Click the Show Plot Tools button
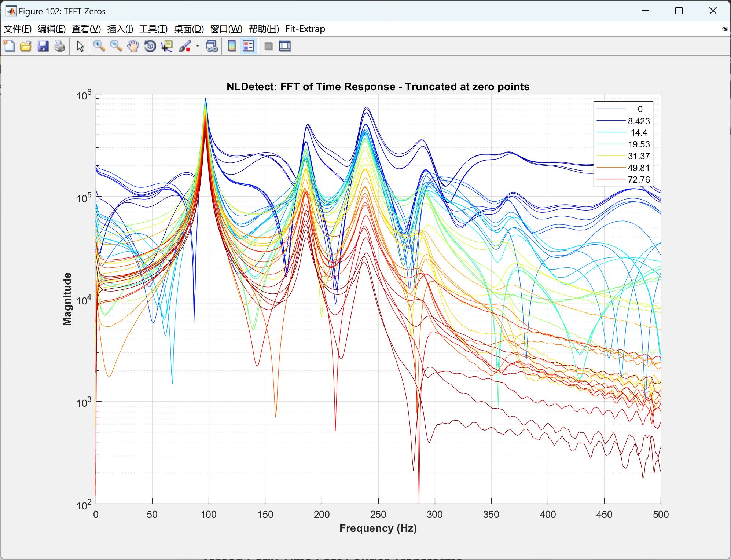Image resolution: width=731 pixels, height=560 pixels. point(285,46)
